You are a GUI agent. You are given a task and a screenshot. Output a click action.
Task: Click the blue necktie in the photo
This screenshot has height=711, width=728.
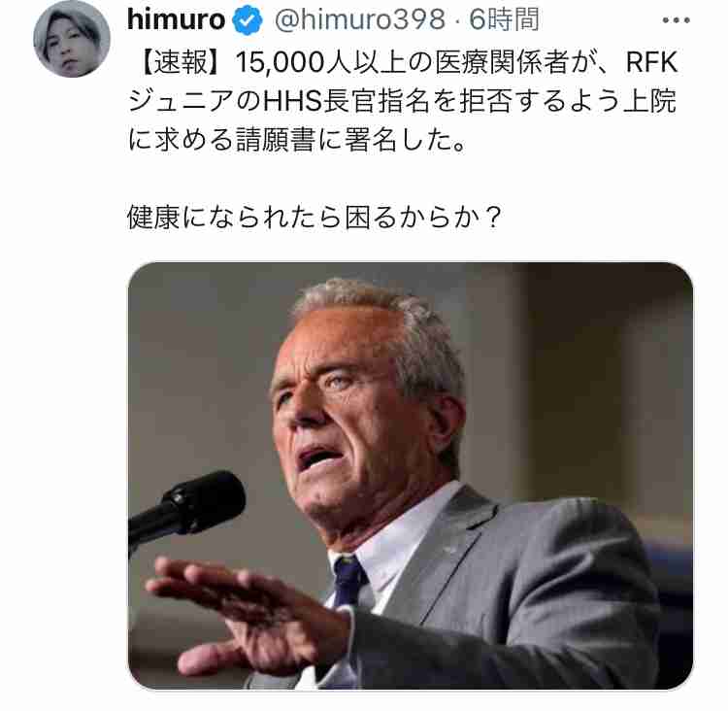pos(348,582)
